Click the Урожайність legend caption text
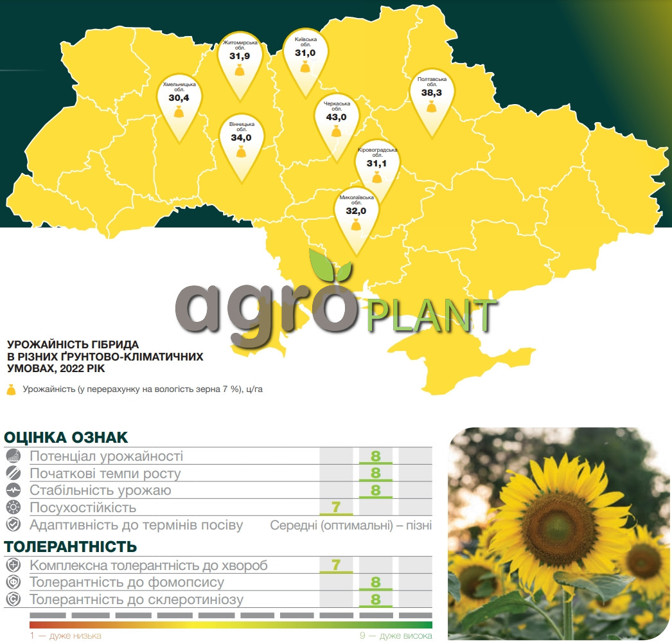Screen dimensions: 672x642 [x=142, y=389]
